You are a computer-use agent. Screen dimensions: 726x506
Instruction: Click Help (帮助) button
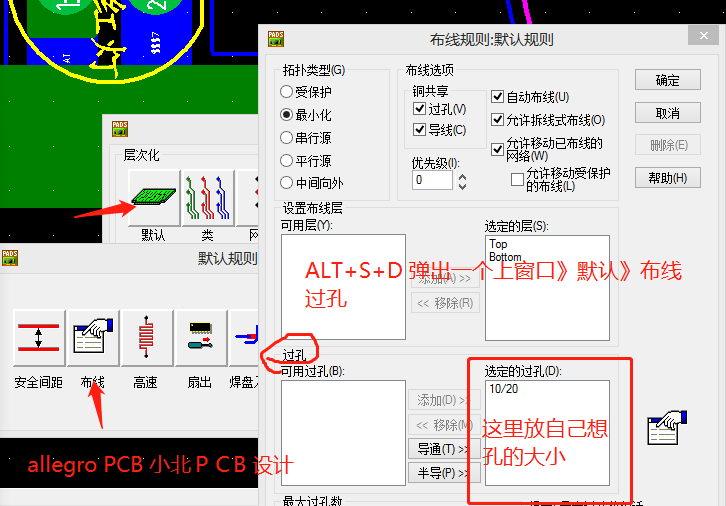pyautogui.click(x=667, y=178)
